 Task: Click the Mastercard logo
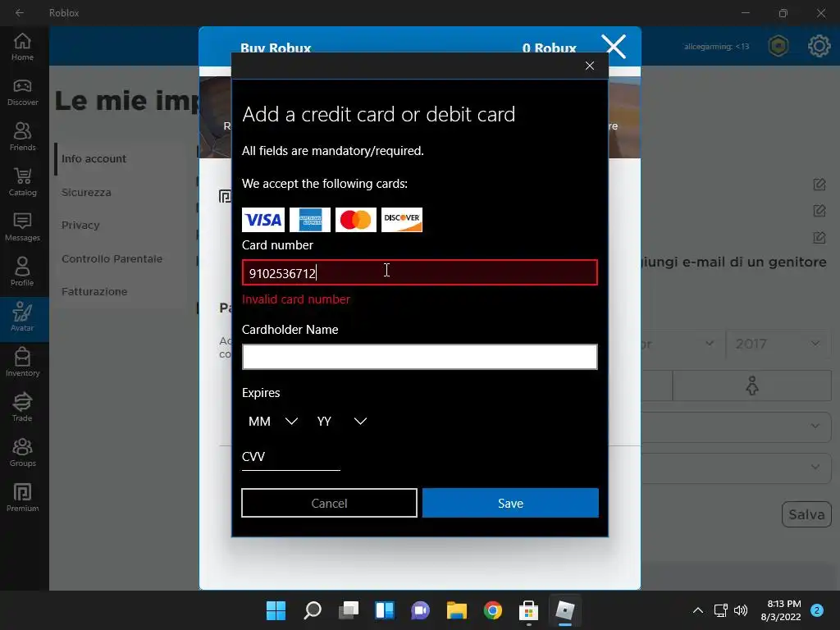(x=356, y=220)
